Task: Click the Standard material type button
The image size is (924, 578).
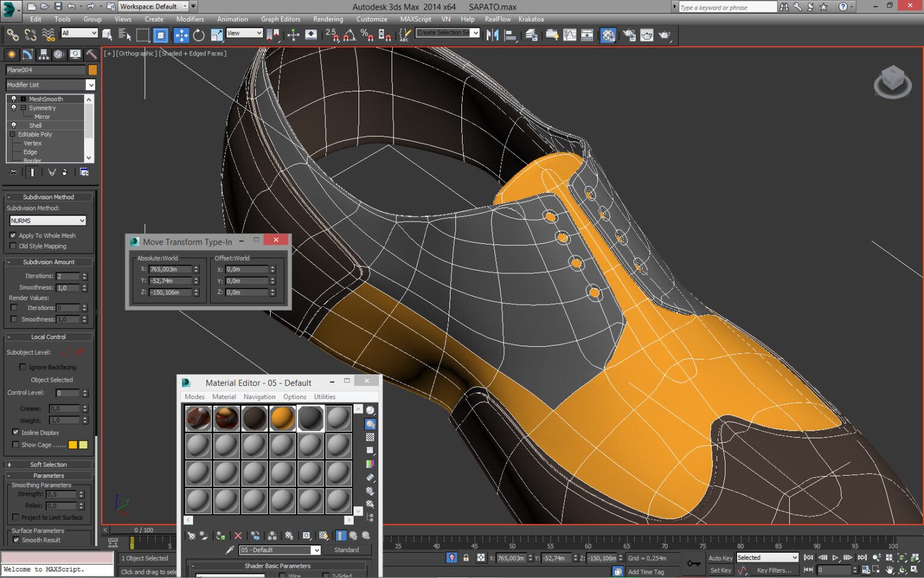Action: coord(346,550)
